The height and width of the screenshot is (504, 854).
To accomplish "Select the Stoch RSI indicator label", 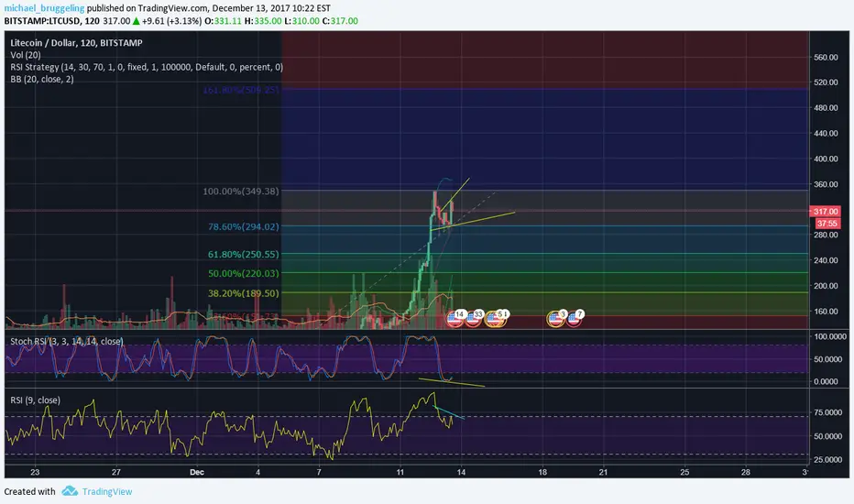I will click(x=67, y=342).
